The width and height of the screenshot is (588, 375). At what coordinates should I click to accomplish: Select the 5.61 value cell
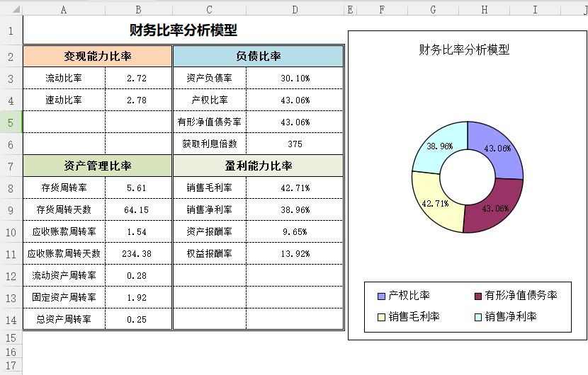[x=138, y=187]
